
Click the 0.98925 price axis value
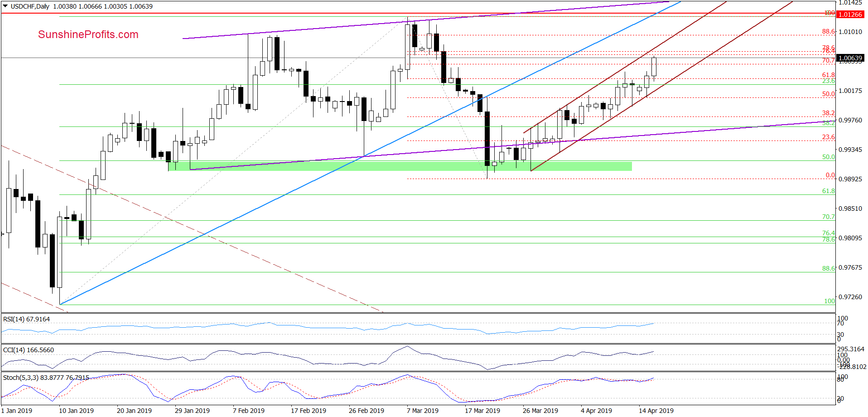(850, 179)
